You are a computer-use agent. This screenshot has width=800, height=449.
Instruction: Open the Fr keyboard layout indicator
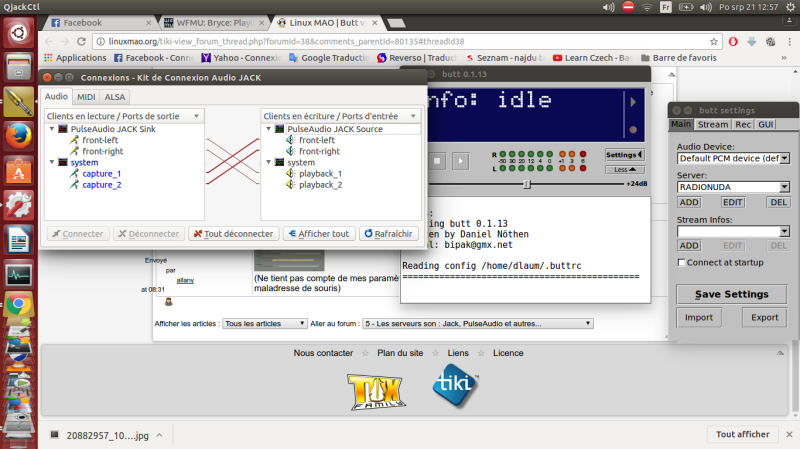point(666,7)
